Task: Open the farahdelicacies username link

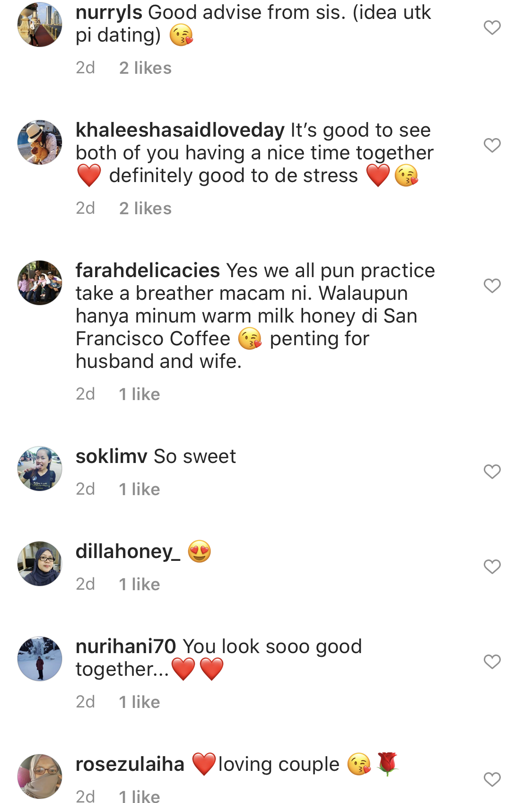Action: [148, 271]
